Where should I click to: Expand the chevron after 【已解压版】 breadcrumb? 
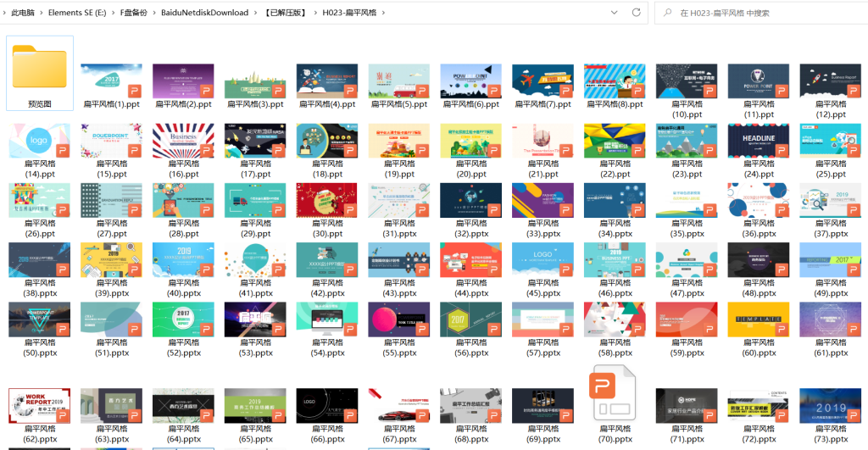tap(314, 13)
